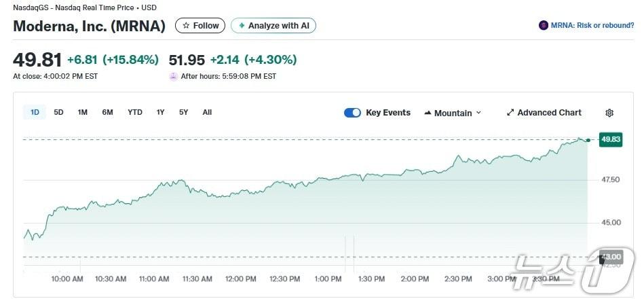This screenshot has height=303, width=644.
Task: Switch to the 5D time range
Action: (58, 112)
